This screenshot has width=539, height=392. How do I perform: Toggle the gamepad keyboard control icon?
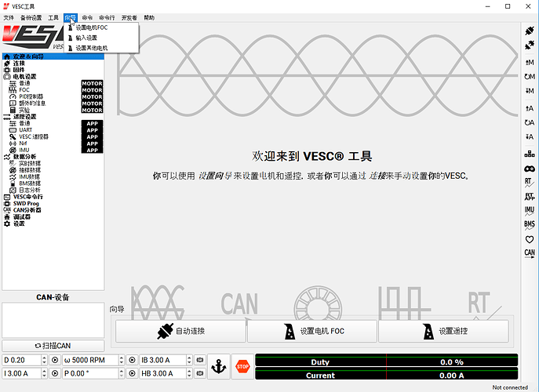(x=530, y=168)
